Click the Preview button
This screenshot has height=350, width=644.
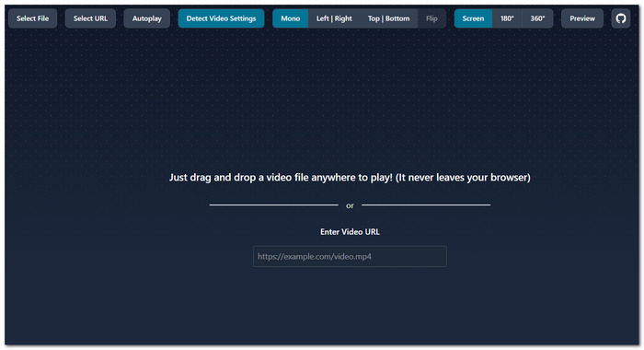click(582, 18)
